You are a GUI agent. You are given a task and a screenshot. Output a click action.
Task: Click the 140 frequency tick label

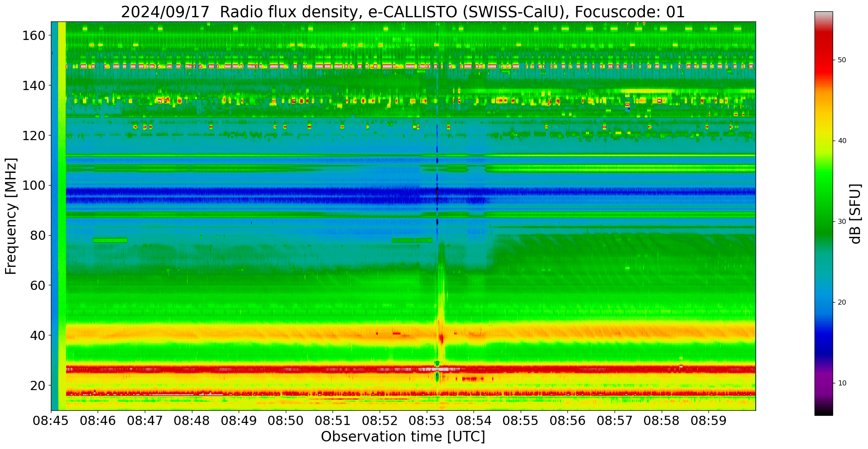[x=34, y=85]
